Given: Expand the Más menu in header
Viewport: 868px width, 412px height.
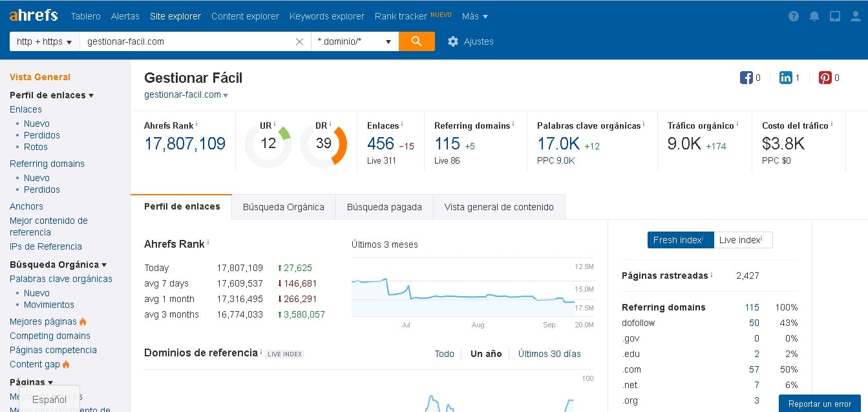Looking at the screenshot, I should (475, 16).
